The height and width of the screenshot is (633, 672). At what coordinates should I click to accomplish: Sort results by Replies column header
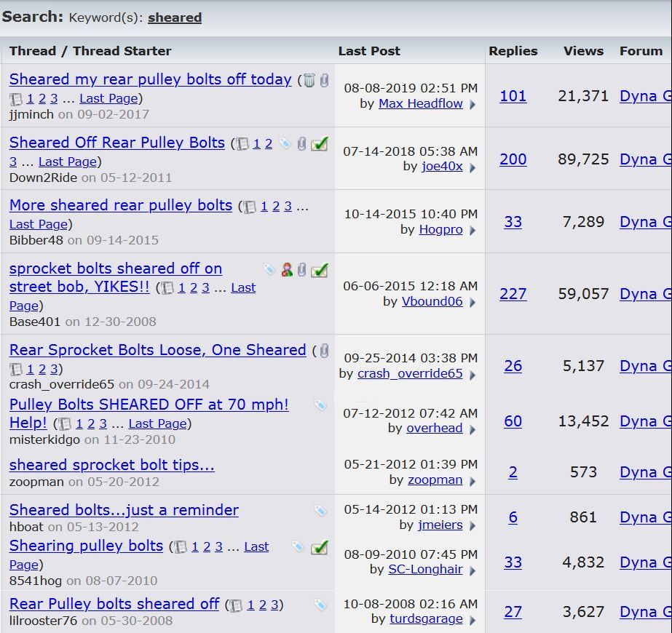pos(513,51)
